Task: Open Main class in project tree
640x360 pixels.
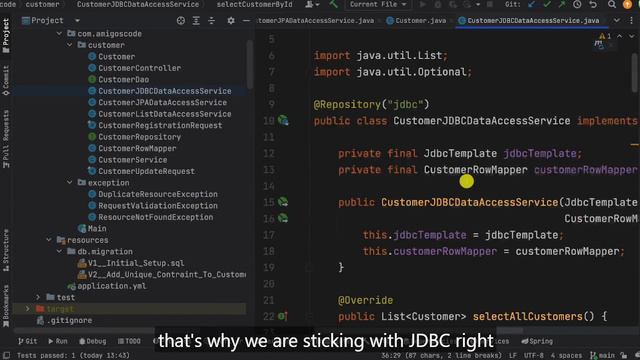Action: pos(97,229)
